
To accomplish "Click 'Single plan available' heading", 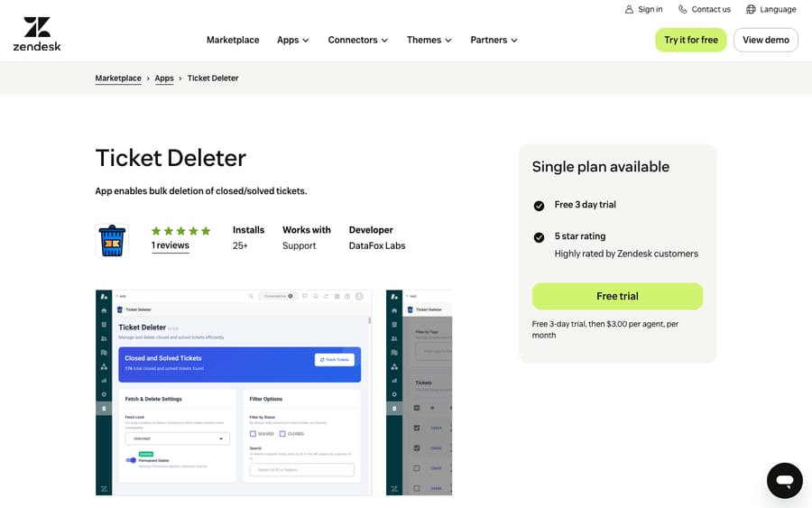I will click(x=601, y=167).
